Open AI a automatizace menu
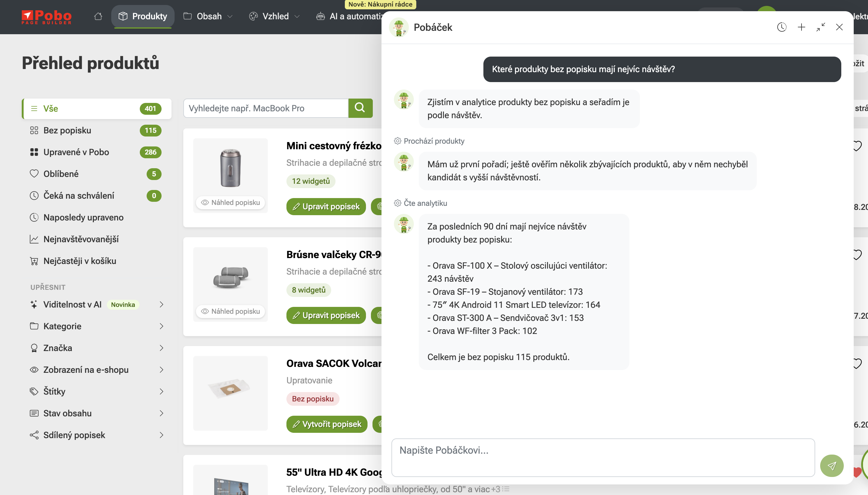Image resolution: width=868 pixels, height=495 pixels. pyautogui.click(x=349, y=16)
